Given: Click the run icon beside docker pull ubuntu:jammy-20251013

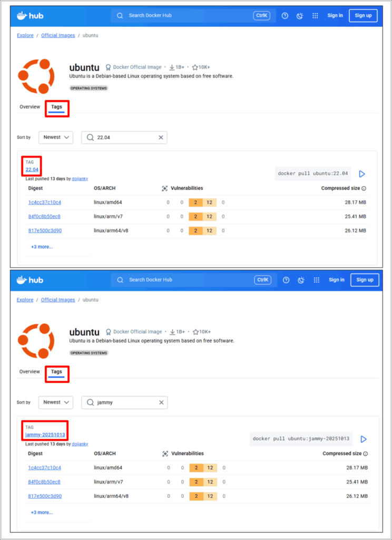Looking at the screenshot, I should coord(364,439).
